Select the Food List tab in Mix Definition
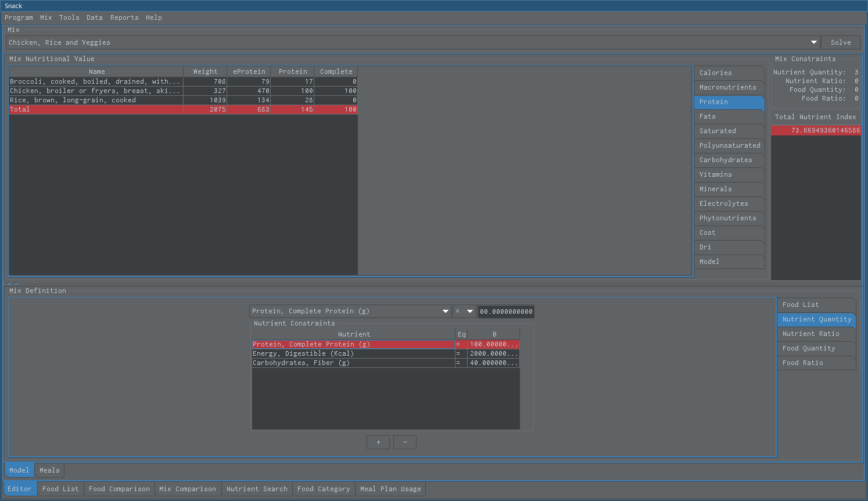868x501 pixels. coord(816,305)
